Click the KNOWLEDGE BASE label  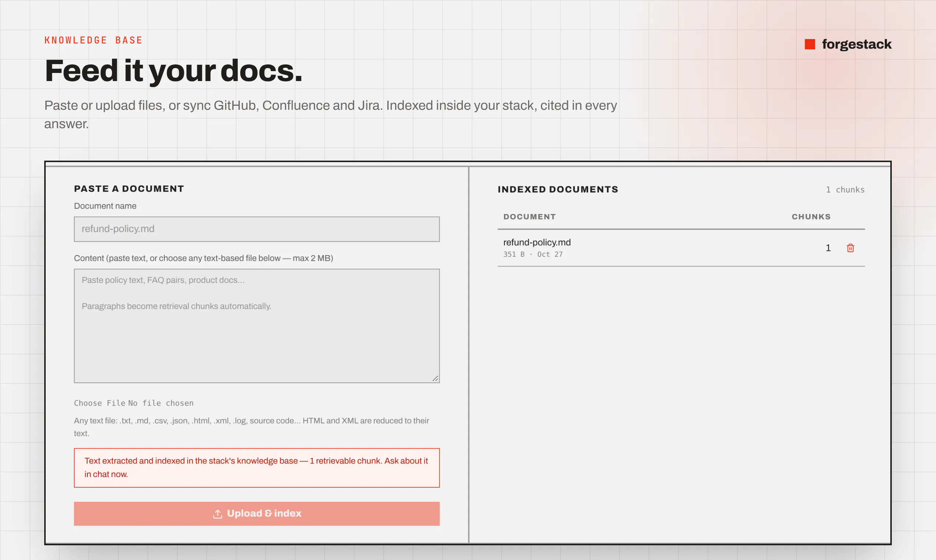[94, 40]
